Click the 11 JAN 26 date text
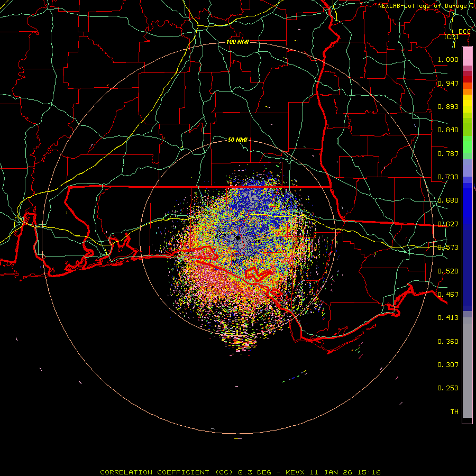Screen dimensions: 476x476 [330, 472]
